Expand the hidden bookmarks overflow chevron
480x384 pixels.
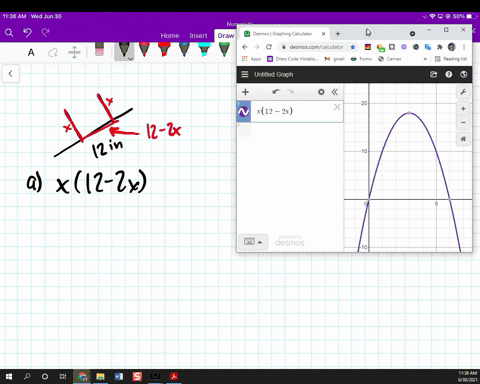coord(425,59)
